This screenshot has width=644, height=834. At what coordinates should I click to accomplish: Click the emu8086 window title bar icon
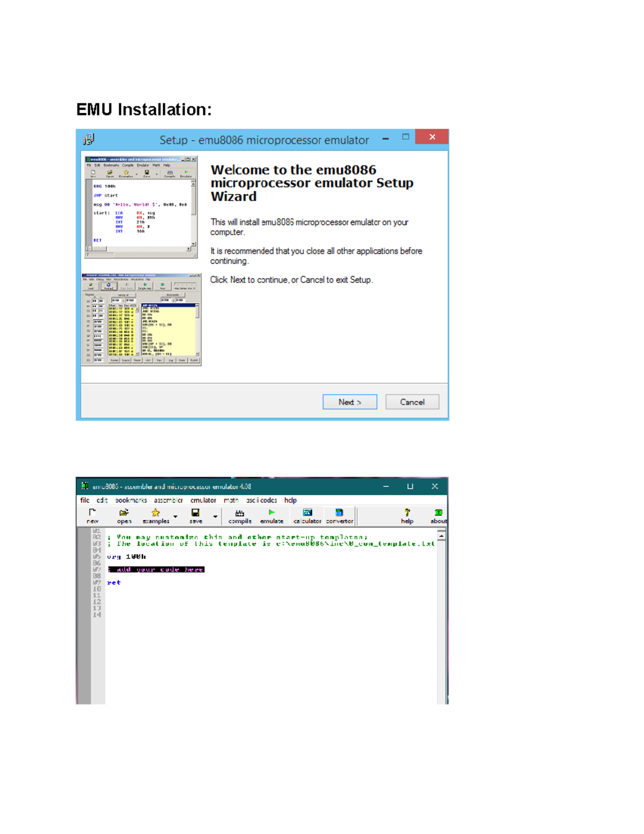point(85,486)
